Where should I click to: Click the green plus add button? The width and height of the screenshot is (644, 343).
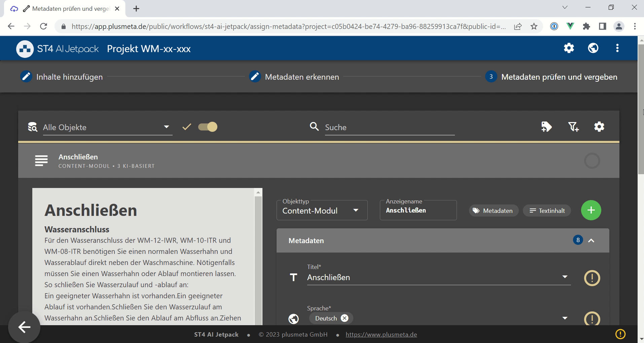[x=591, y=210]
